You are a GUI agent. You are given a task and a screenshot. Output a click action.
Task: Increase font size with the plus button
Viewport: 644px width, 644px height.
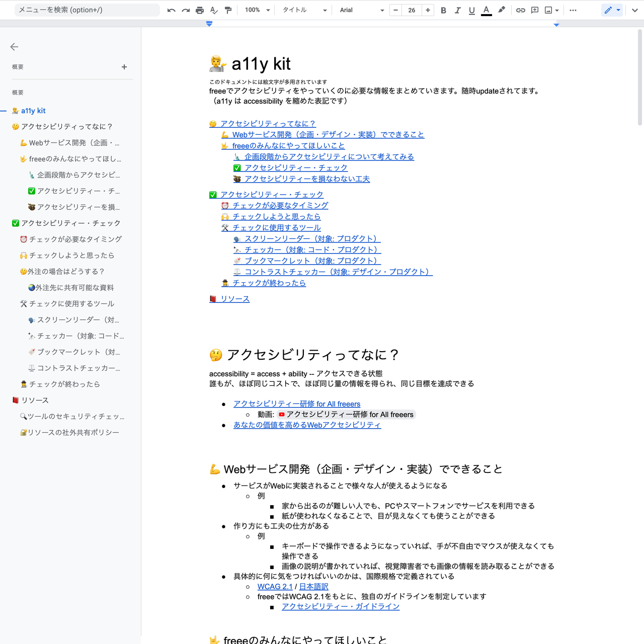tap(428, 10)
